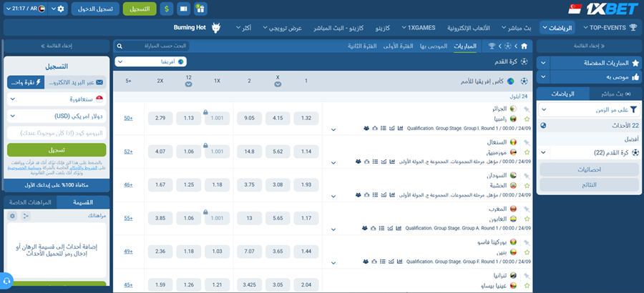Pin the المغرب match
Screen dimensions: 644x293
[x=527, y=209]
